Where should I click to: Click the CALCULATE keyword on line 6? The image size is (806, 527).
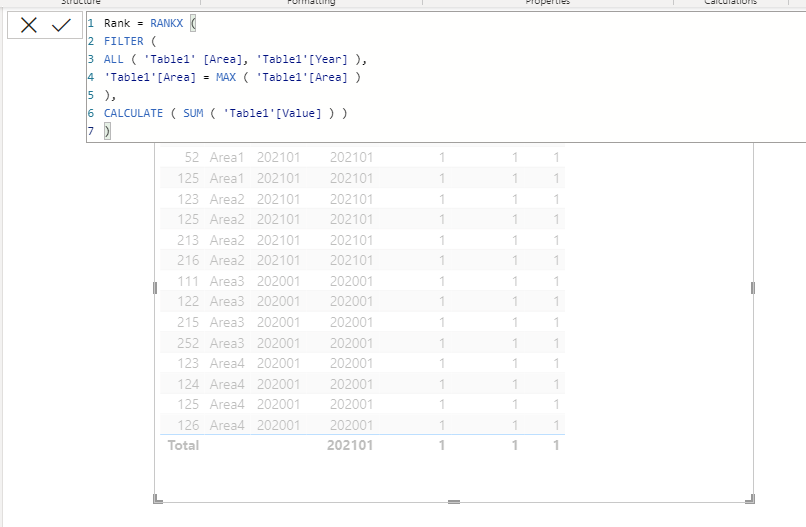(133, 113)
